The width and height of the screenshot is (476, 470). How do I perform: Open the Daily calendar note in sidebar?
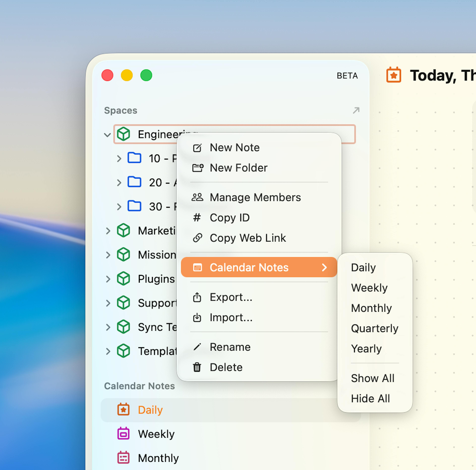click(x=150, y=410)
